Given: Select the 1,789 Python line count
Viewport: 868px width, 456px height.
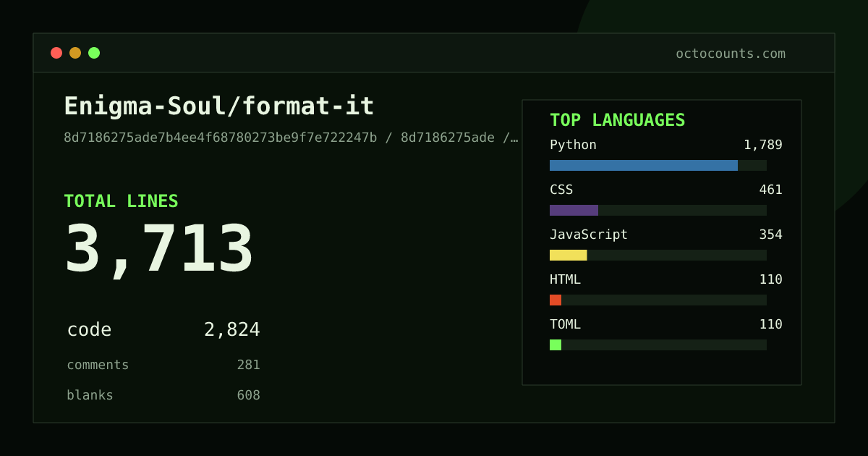Looking at the screenshot, I should point(763,145).
